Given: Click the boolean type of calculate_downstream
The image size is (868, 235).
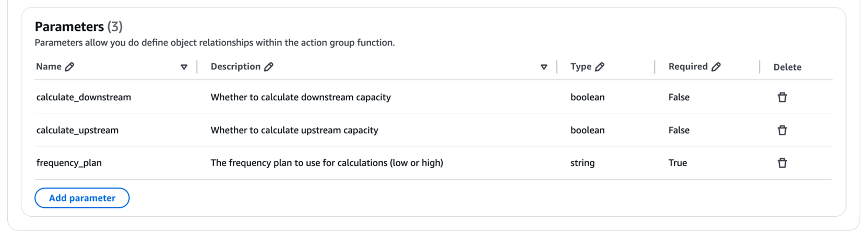Looking at the screenshot, I should (587, 97).
